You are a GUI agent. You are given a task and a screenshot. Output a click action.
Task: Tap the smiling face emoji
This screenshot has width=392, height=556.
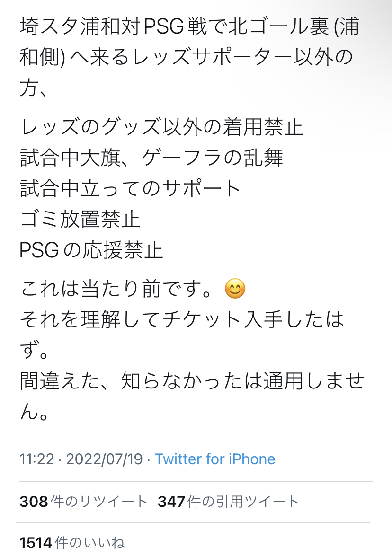tap(235, 289)
